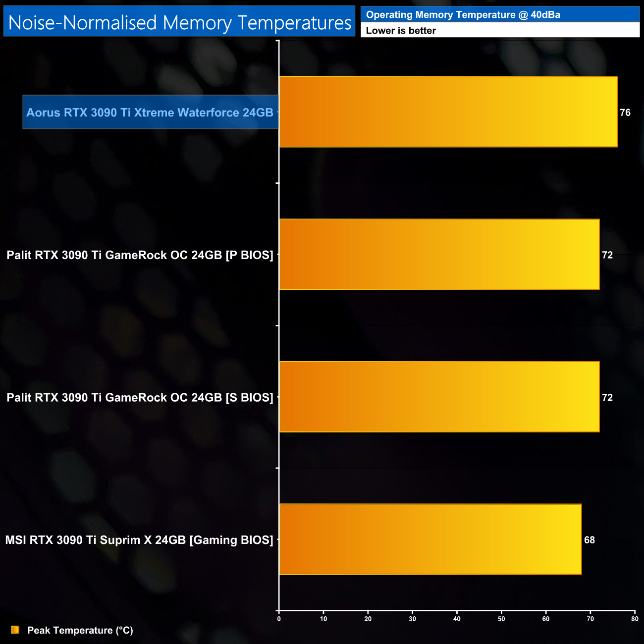Click the Aorus Waterforce temperature bar

click(x=448, y=112)
